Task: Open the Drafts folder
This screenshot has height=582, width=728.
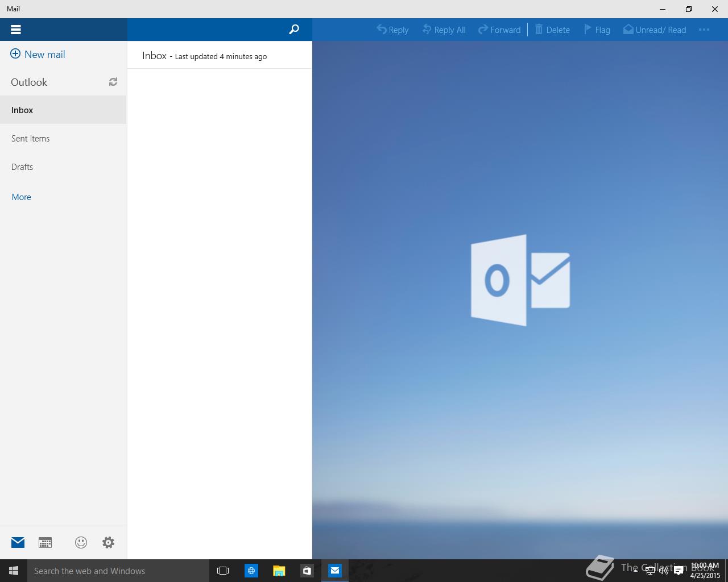Action: 63,167
